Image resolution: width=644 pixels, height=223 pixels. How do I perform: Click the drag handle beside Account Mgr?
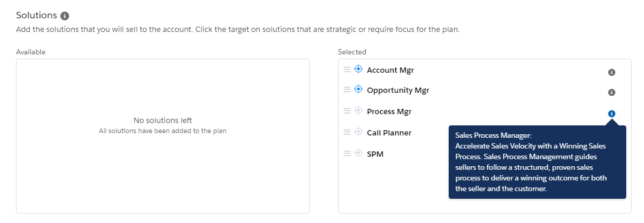(347, 69)
